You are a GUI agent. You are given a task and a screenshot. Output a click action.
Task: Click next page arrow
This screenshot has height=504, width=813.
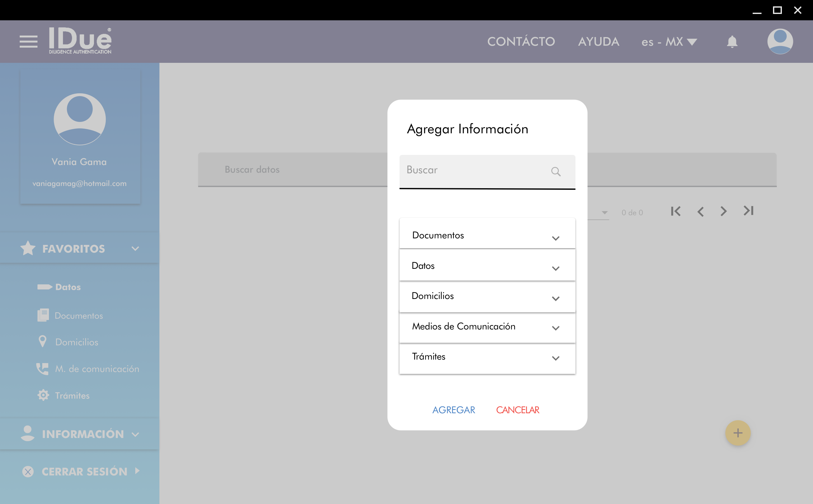coord(723,211)
